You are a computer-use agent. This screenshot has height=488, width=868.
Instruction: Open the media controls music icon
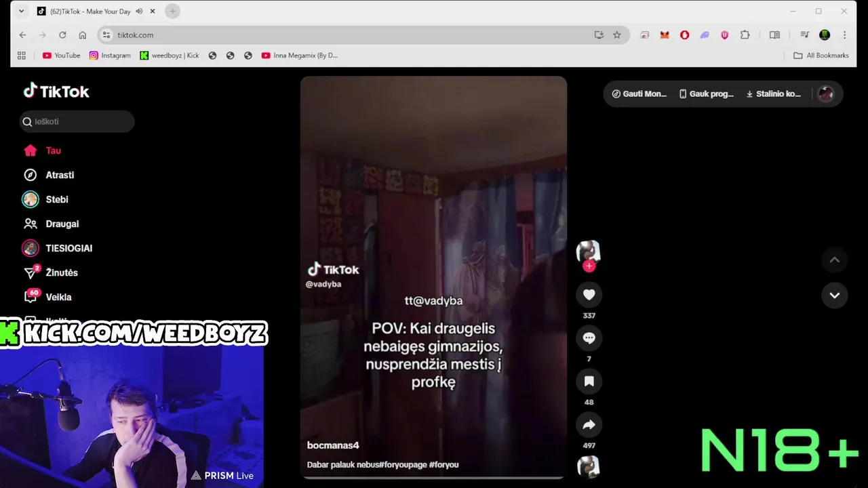pyautogui.click(x=804, y=35)
